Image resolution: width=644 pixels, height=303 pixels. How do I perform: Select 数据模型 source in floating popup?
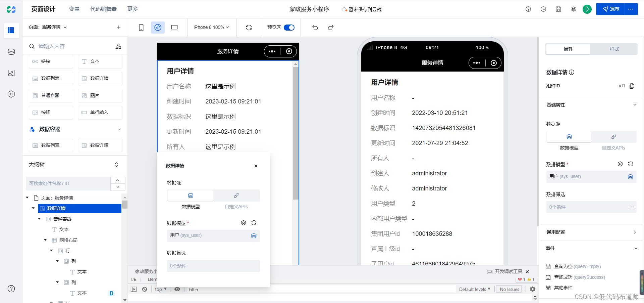[191, 196]
